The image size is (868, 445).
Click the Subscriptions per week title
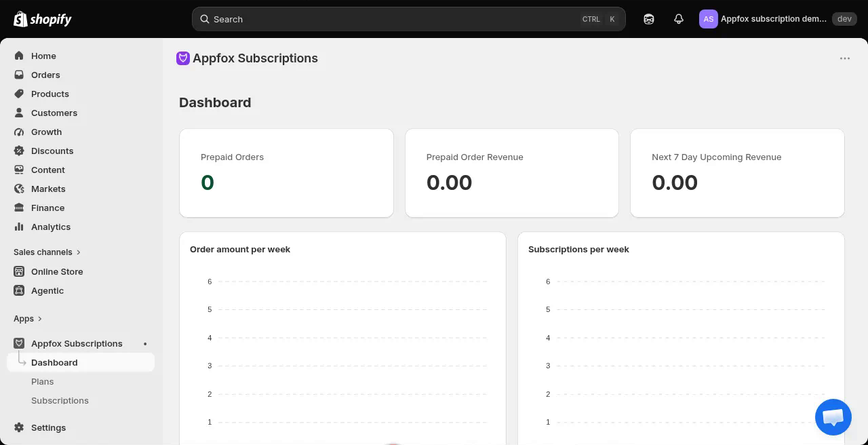pos(578,249)
